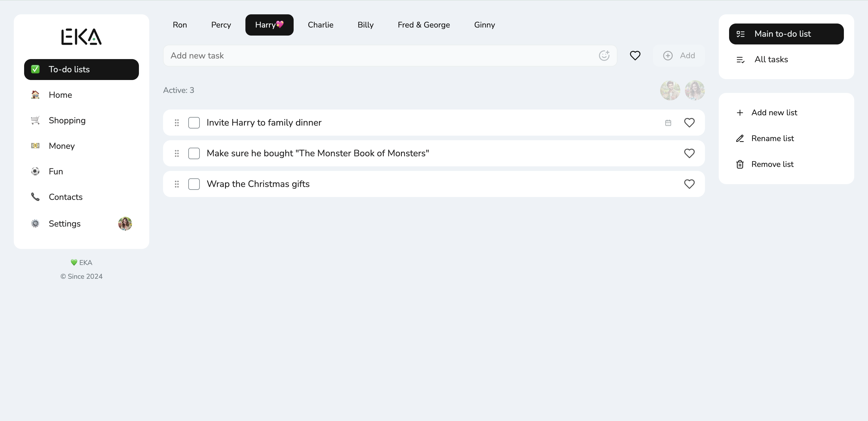This screenshot has width=868, height=421.
Task: Click the Add task button
Action: [679, 56]
